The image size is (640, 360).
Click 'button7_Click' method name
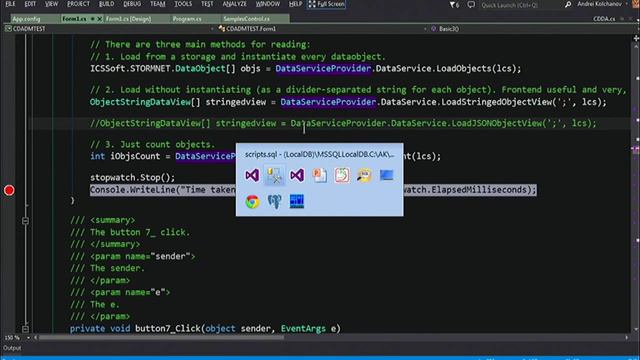click(168, 329)
